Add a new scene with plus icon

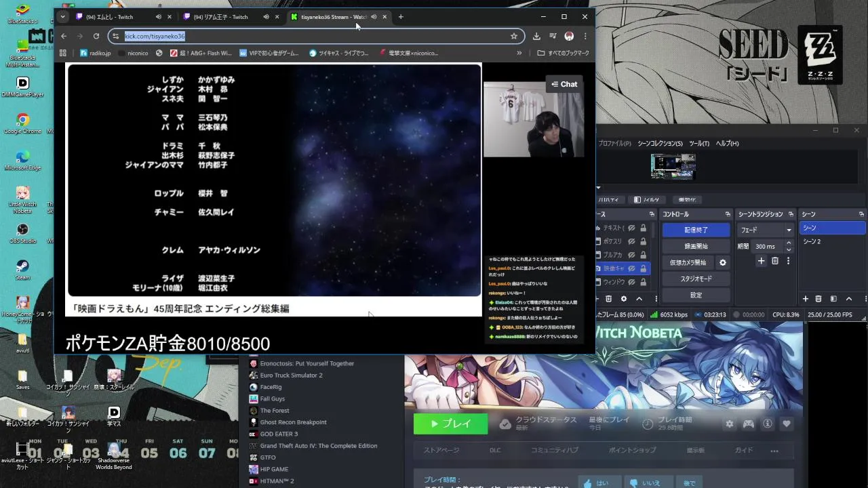806,299
